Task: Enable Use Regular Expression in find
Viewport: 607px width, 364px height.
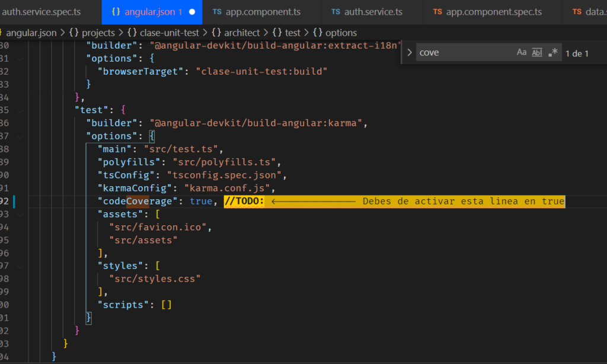Action: 553,53
